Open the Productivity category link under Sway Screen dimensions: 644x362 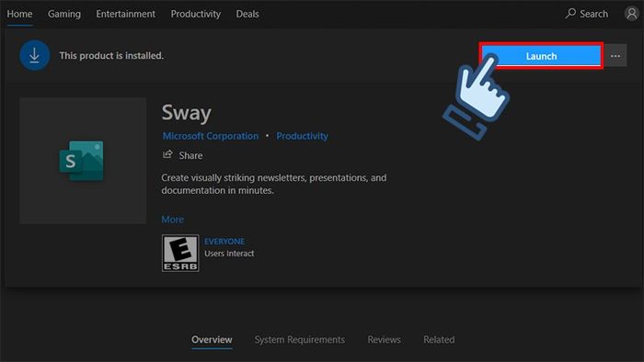302,136
